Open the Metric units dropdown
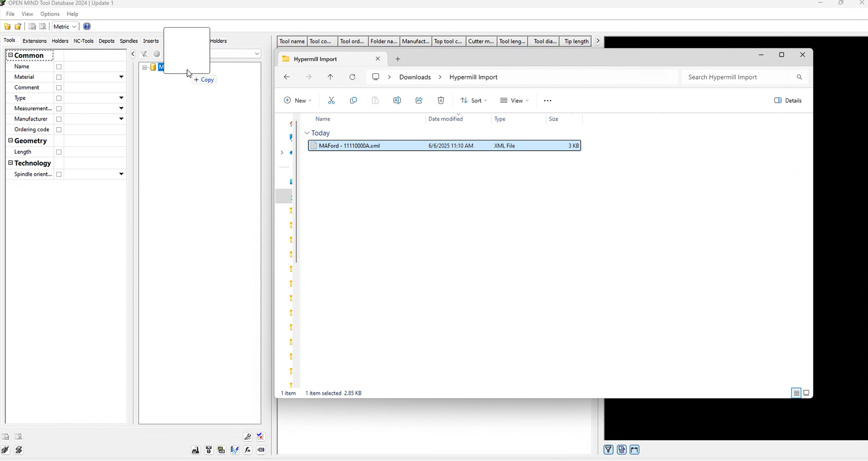This screenshot has height=461, width=868. tap(65, 27)
